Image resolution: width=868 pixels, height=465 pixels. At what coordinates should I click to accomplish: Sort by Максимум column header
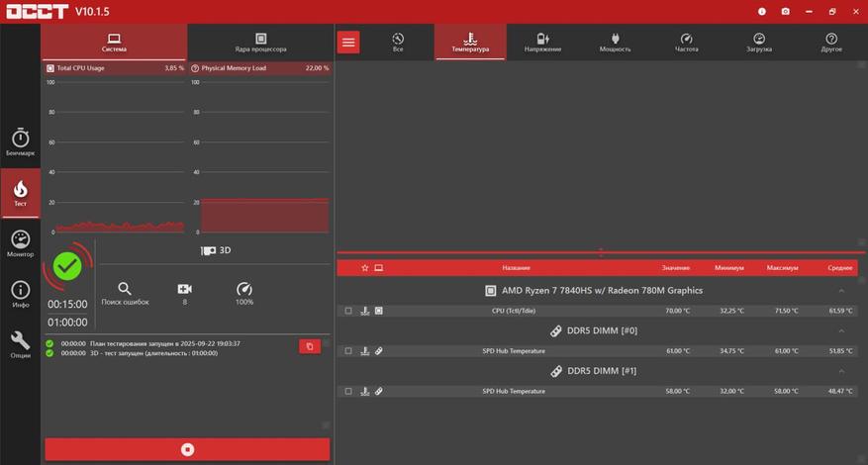782,268
